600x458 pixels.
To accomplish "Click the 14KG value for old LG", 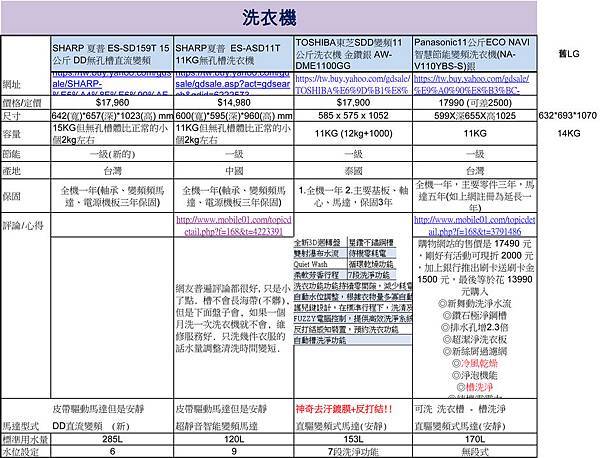I will (x=569, y=134).
